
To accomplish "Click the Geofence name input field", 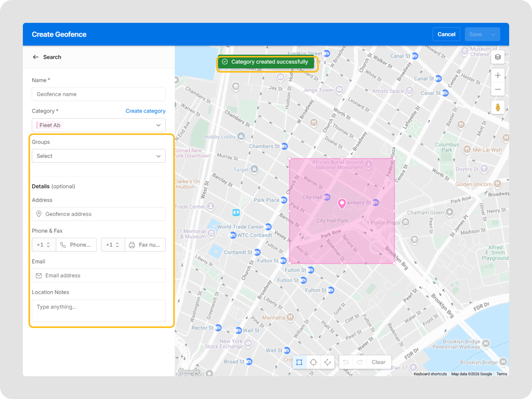I will click(98, 94).
